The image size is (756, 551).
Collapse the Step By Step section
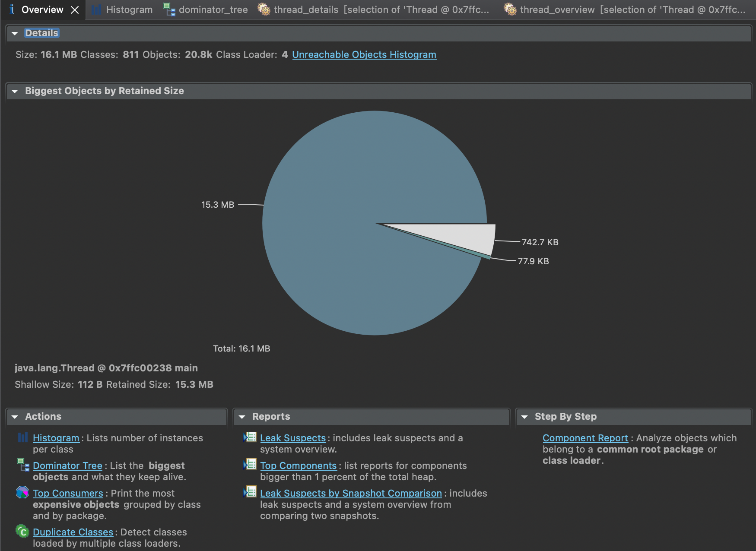(524, 417)
